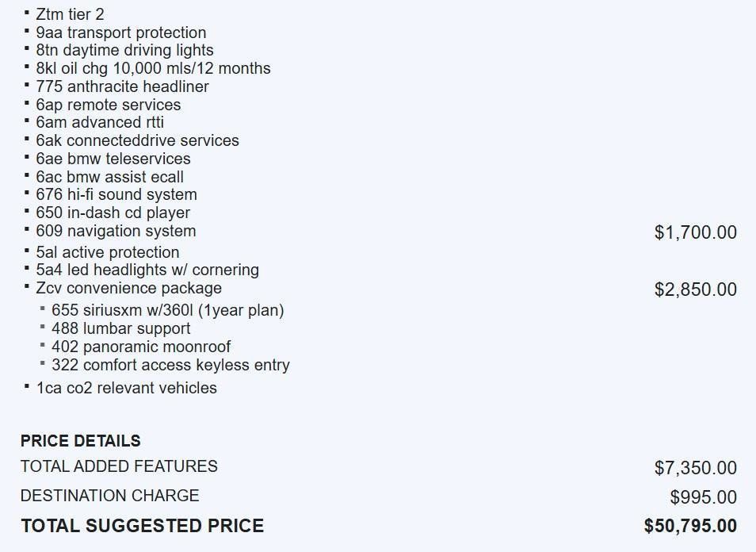Select the DESTINATION CHARGE label
This screenshot has height=552, width=756.
point(109,496)
